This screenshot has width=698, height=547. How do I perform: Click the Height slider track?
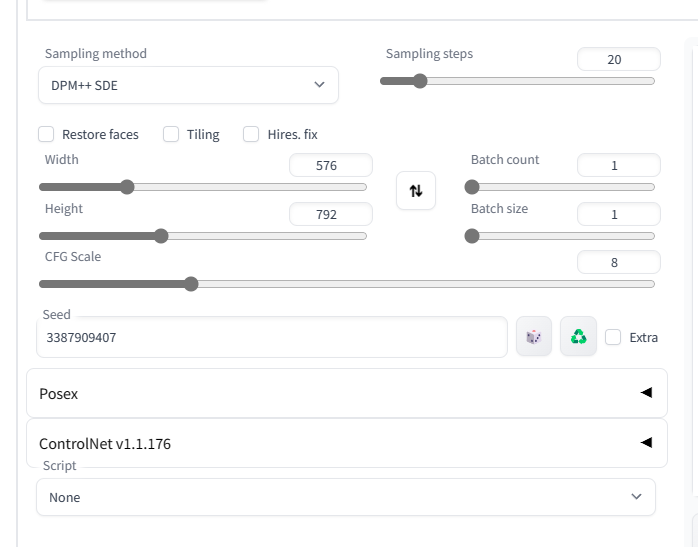click(x=202, y=236)
